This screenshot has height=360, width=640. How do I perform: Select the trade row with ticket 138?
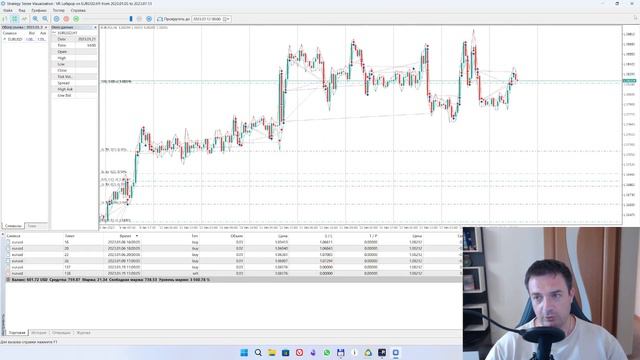point(233,273)
